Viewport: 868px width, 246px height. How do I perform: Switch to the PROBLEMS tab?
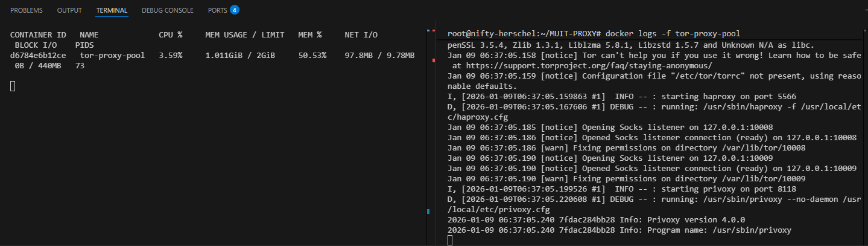[x=27, y=10]
